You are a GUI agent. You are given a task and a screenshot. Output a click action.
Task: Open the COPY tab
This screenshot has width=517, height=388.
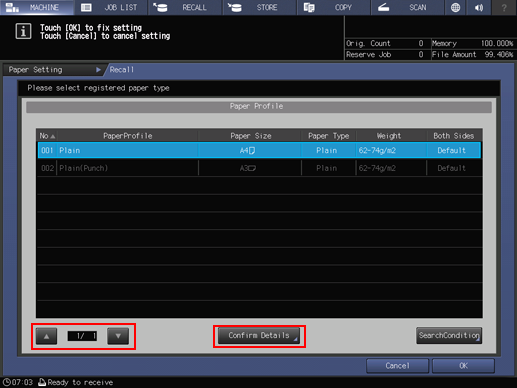tap(334, 7)
